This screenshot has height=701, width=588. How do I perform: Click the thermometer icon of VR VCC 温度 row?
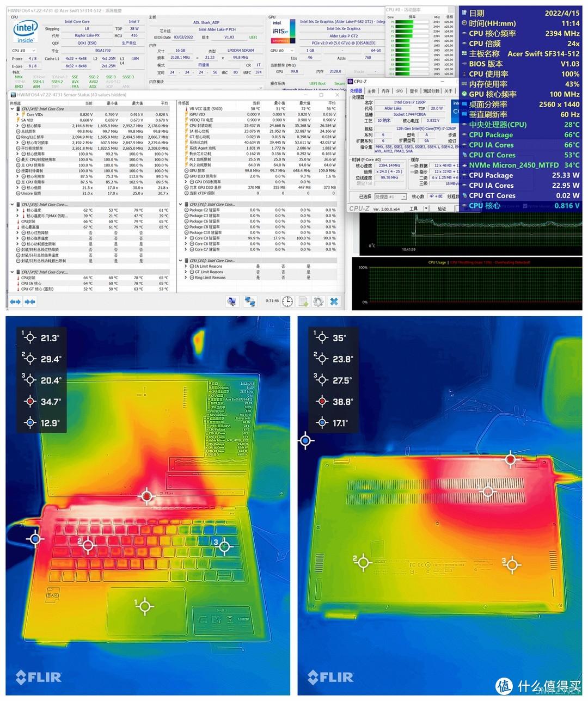187,109
